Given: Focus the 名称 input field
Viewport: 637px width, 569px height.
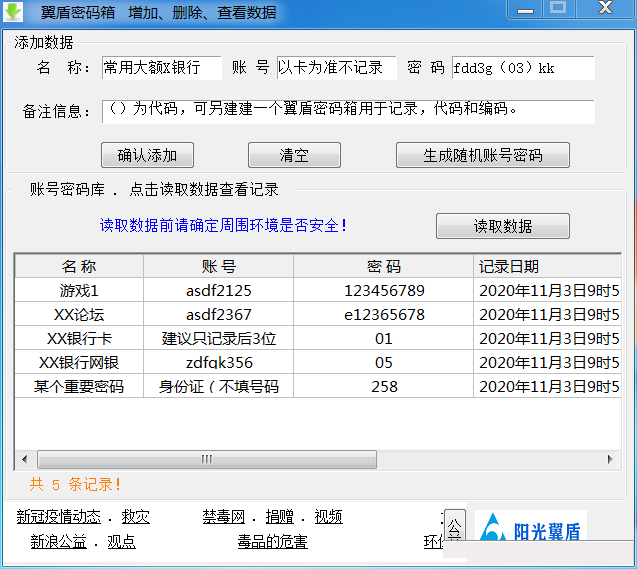Looking at the screenshot, I should click(x=161, y=68).
